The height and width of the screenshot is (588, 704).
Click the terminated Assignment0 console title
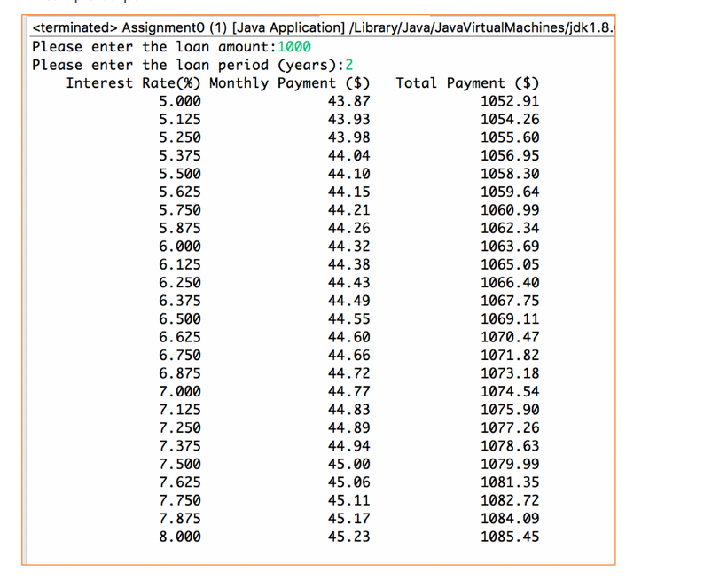[x=323, y=27]
